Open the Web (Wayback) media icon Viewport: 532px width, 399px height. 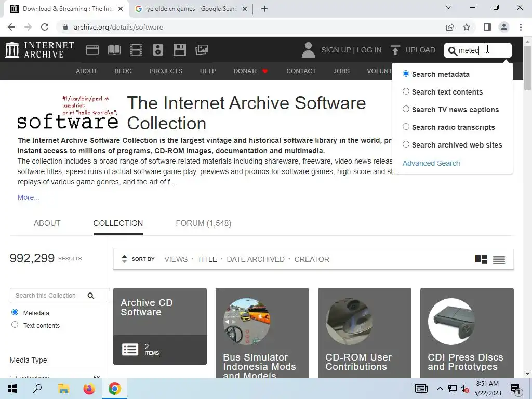pos(92,50)
